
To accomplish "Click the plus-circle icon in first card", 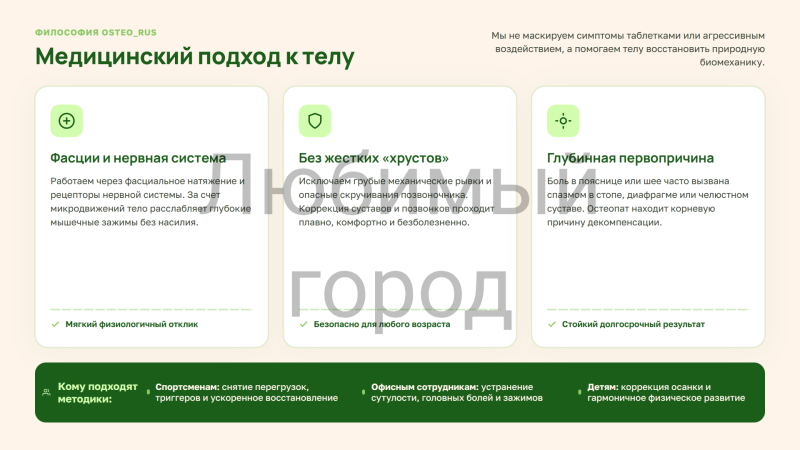I will pyautogui.click(x=67, y=121).
